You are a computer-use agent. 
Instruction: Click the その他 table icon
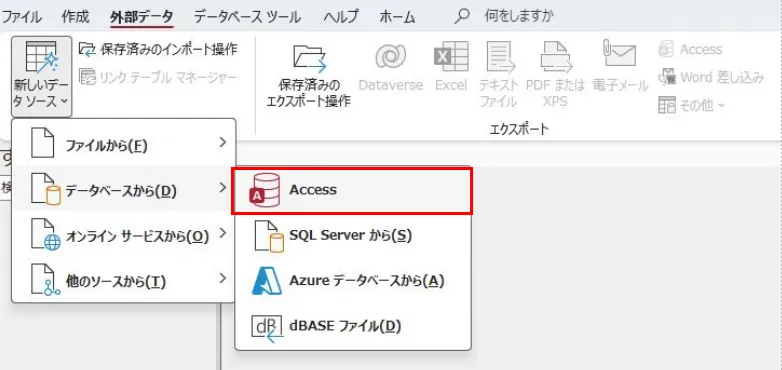(x=667, y=105)
